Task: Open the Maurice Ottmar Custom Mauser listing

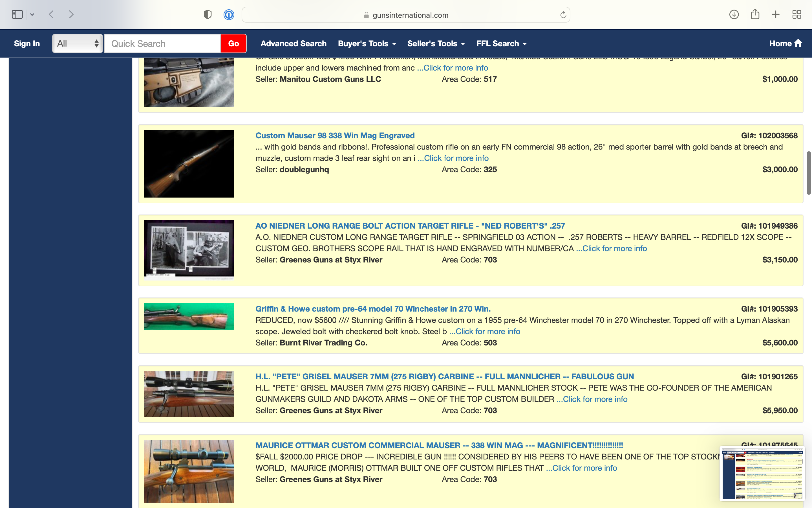Action: pyautogui.click(x=439, y=446)
